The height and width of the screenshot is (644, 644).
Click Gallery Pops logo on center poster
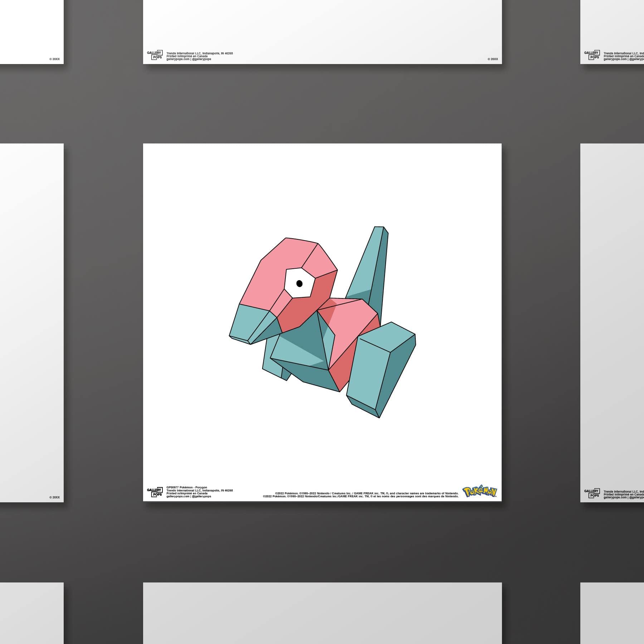(x=155, y=492)
